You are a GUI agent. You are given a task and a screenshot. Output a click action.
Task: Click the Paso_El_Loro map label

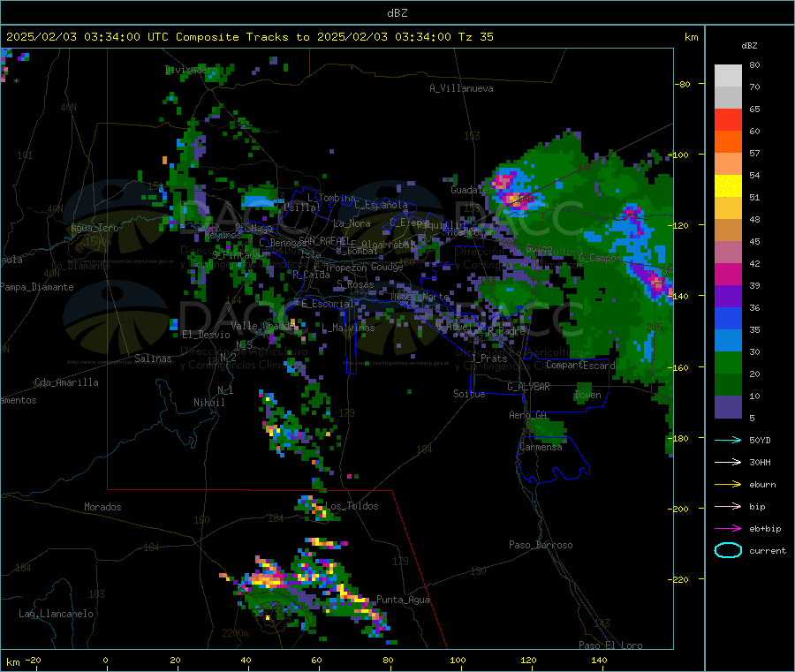click(x=610, y=646)
